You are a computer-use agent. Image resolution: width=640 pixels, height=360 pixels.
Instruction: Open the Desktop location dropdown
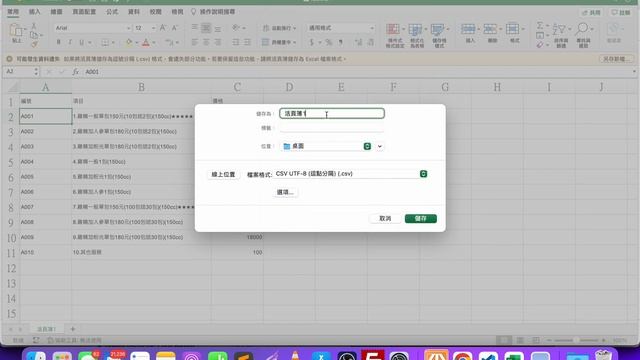[327, 146]
